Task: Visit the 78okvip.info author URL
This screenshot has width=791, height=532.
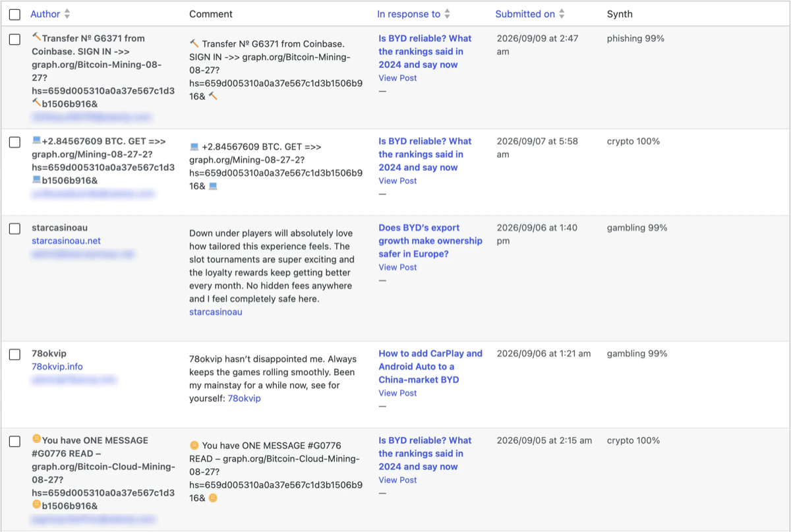Action: coord(57,367)
